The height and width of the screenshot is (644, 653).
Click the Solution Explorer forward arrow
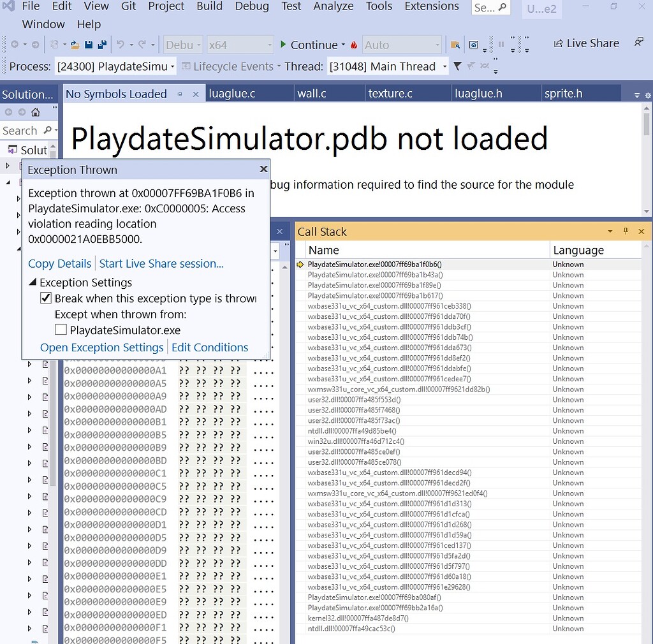pos(22,112)
